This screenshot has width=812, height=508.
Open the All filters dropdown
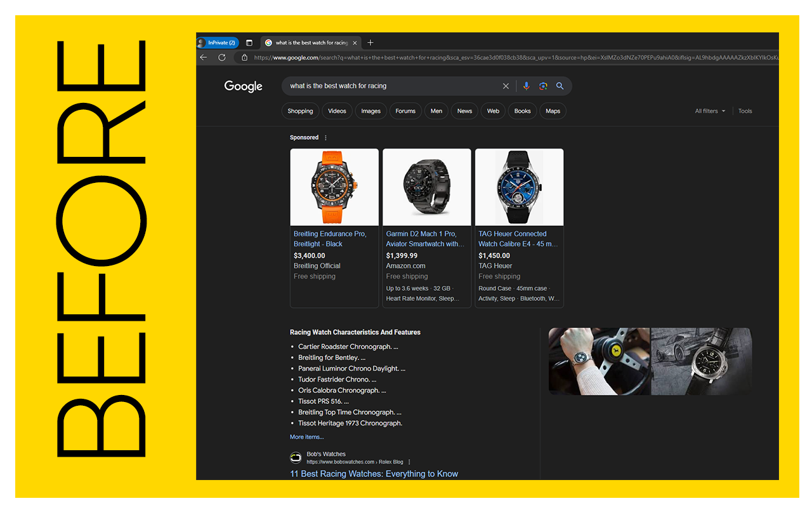point(709,110)
